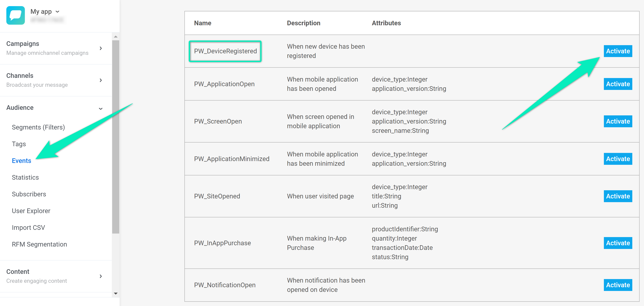Open RFM Segmentation

pos(39,244)
